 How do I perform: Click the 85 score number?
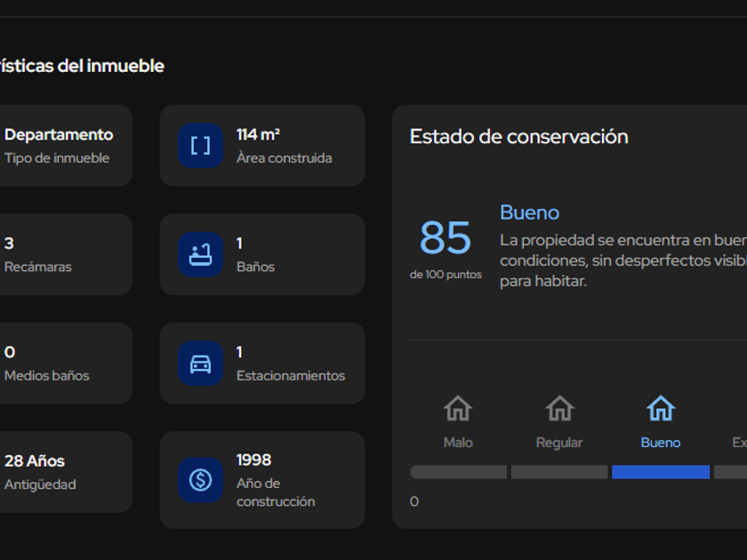point(446,237)
